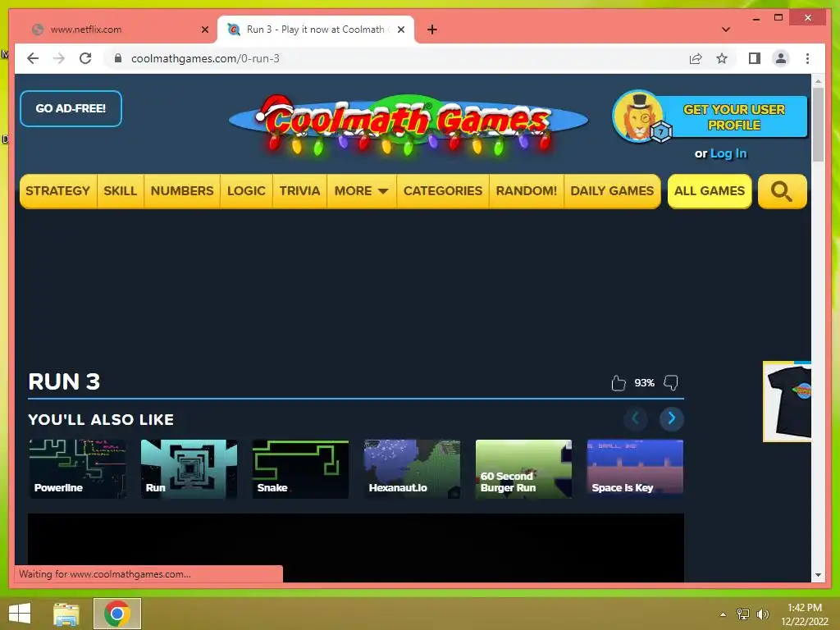Click the network tray icon

pyautogui.click(x=743, y=614)
